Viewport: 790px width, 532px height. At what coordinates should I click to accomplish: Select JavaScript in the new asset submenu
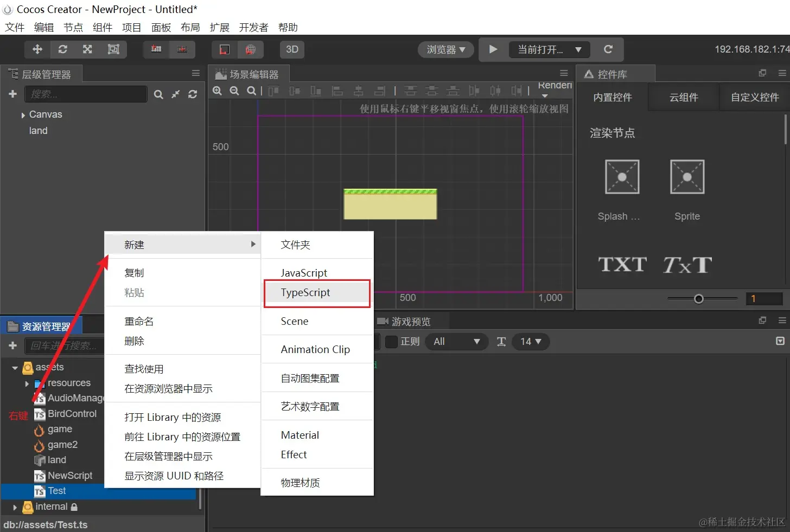317,273
